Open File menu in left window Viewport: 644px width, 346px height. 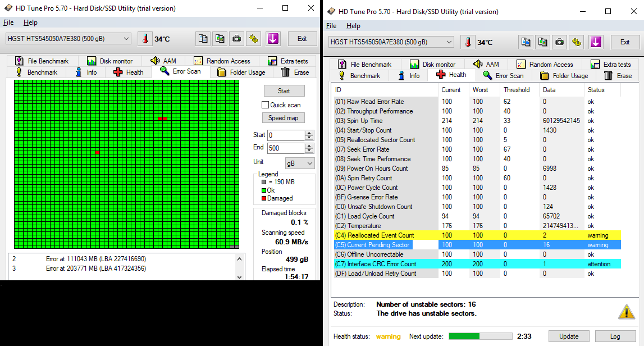click(8, 22)
